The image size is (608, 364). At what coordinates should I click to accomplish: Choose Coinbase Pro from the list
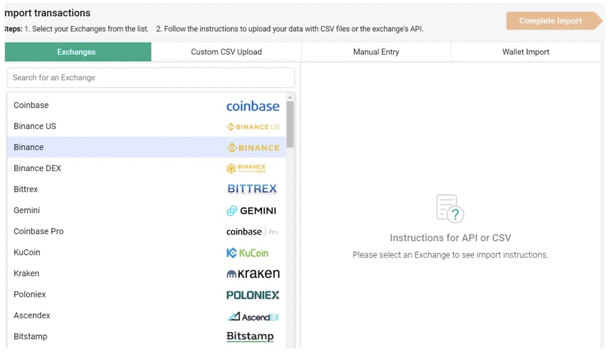click(x=38, y=231)
